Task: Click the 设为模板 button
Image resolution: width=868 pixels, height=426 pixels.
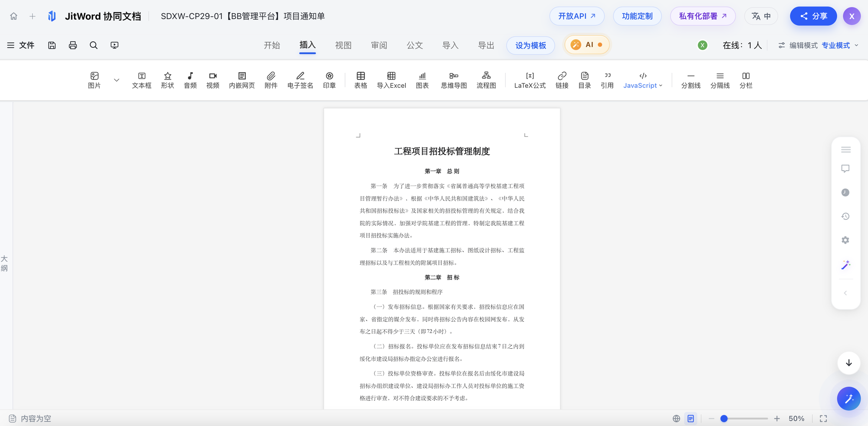Action: coord(530,45)
